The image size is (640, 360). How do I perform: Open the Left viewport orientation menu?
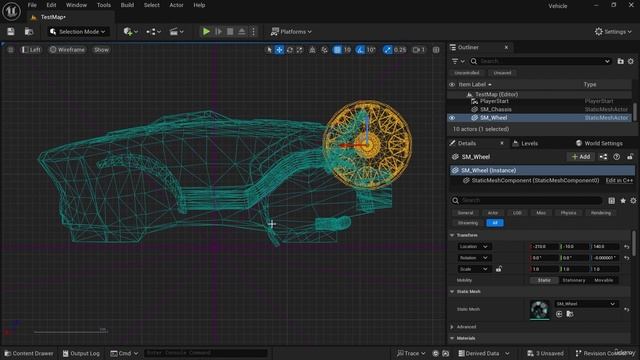point(31,50)
